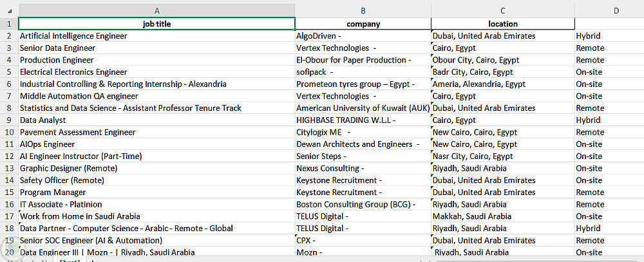Click Riyadh location in Graphic Designer row

[x=503, y=168]
